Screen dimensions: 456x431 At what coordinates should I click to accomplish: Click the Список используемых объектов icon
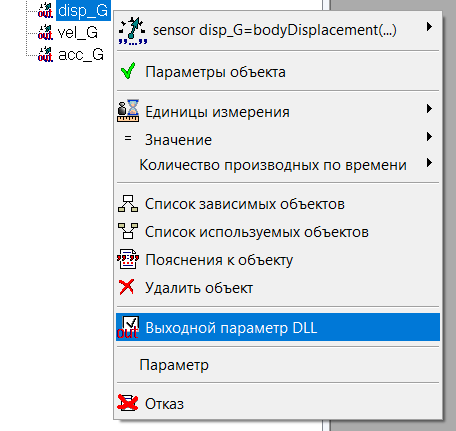(128, 231)
